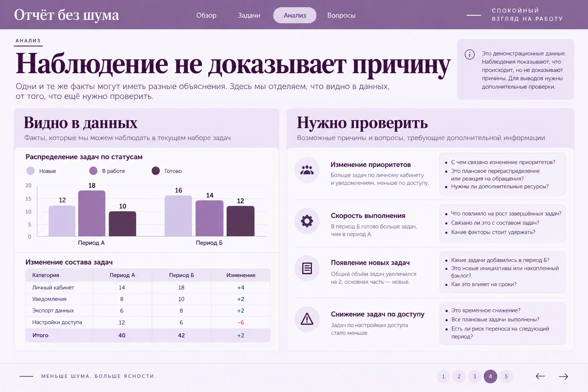Jump to page 2 in pagination
Image resolution: width=588 pixels, height=392 pixels.
459,376
